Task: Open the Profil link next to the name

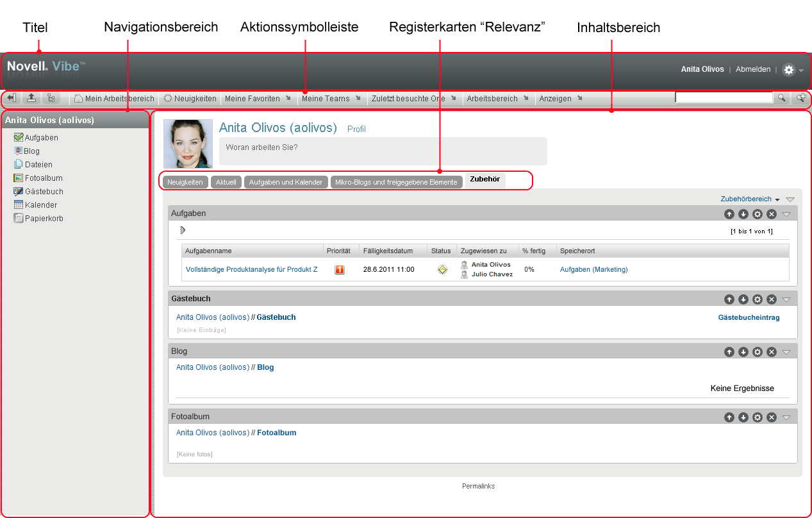Action: point(356,129)
